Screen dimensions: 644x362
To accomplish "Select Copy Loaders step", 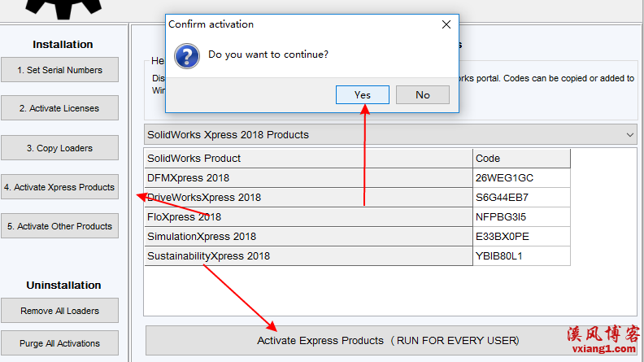I will coord(59,148).
